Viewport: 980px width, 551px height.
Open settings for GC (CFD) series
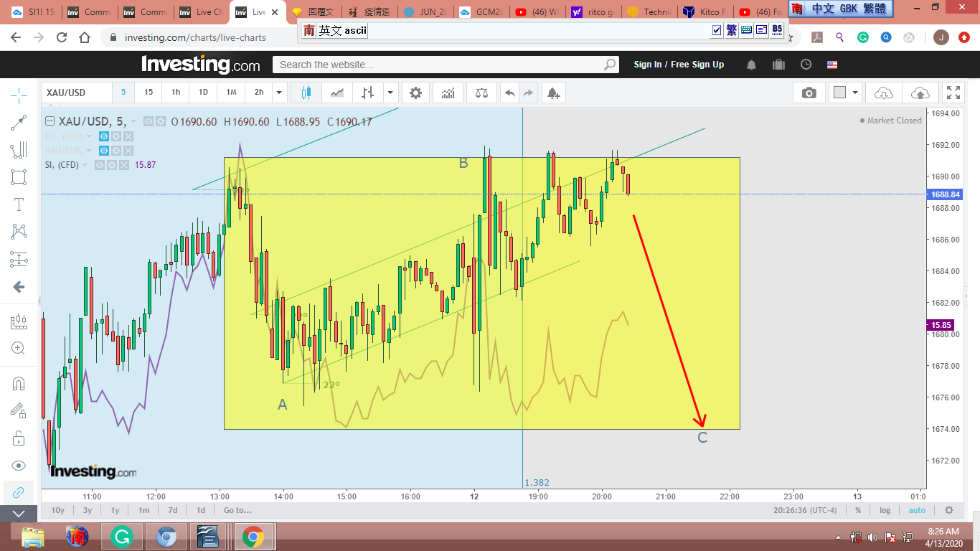(x=116, y=136)
